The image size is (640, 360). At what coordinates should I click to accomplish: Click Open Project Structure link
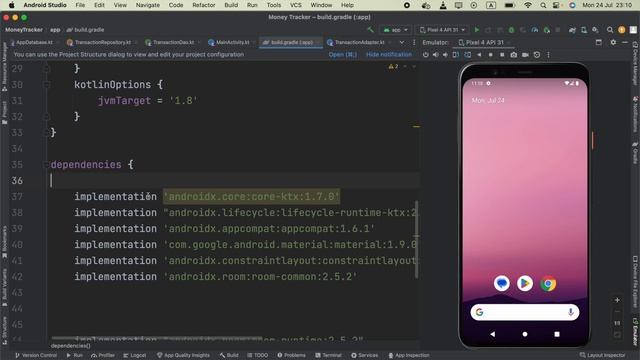(342, 54)
